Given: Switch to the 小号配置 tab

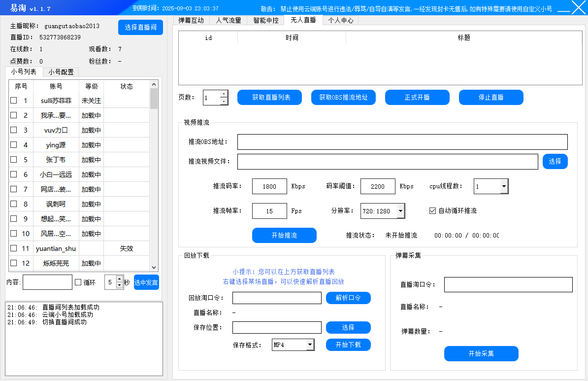Looking at the screenshot, I should point(61,72).
